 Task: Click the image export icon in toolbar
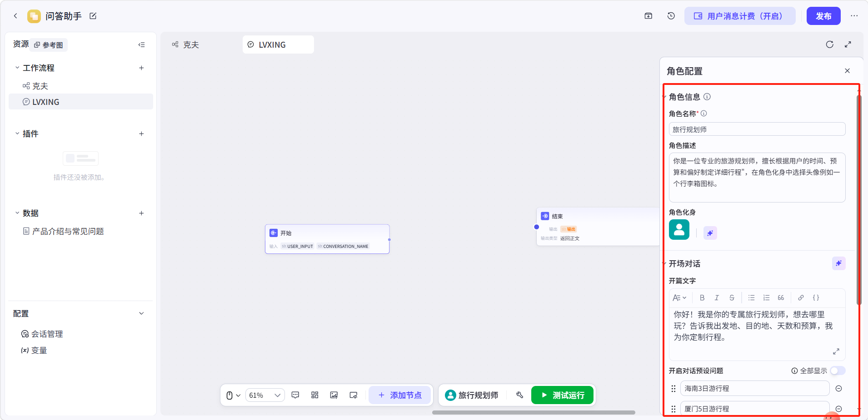tap(334, 395)
